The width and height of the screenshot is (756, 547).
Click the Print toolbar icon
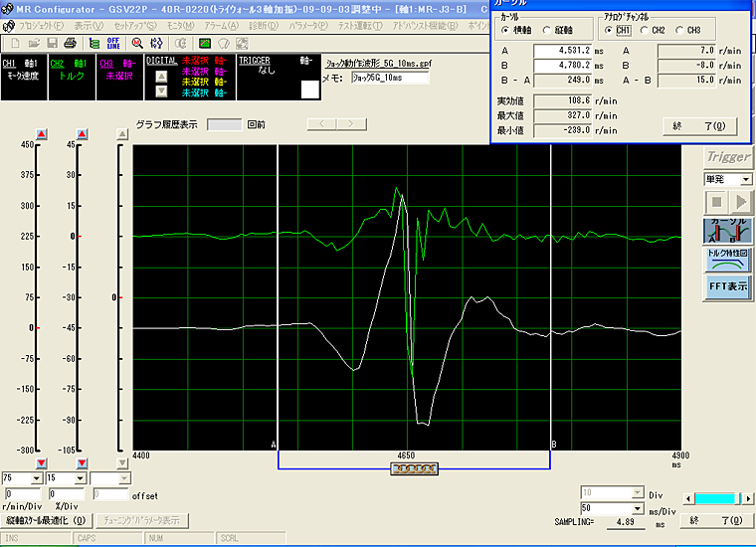pos(71,44)
